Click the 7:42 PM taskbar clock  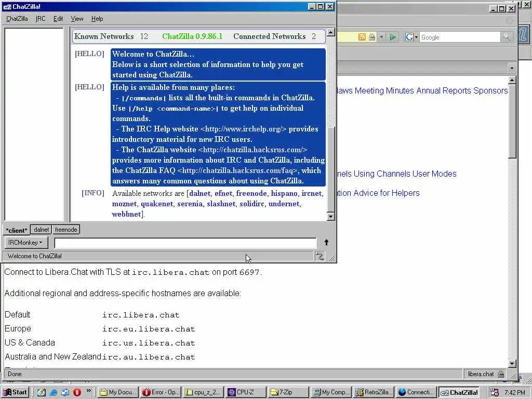tap(515, 393)
